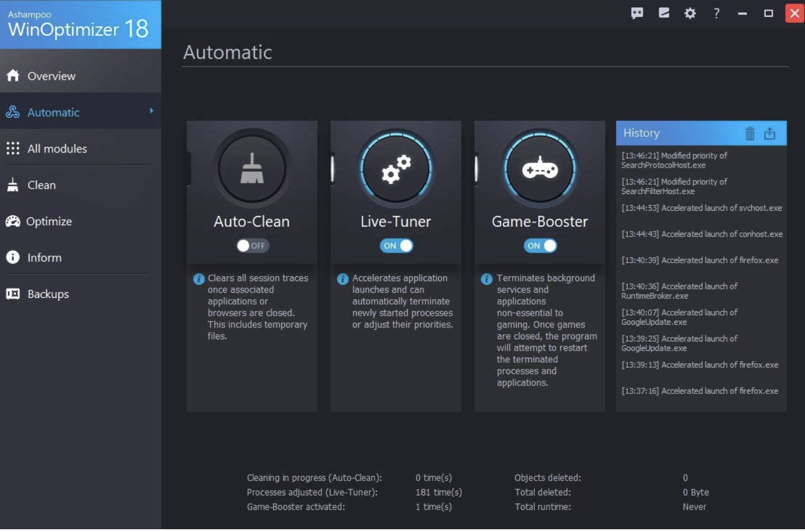Click the All modules grid icon
The height and width of the screenshot is (532, 805).
13,148
